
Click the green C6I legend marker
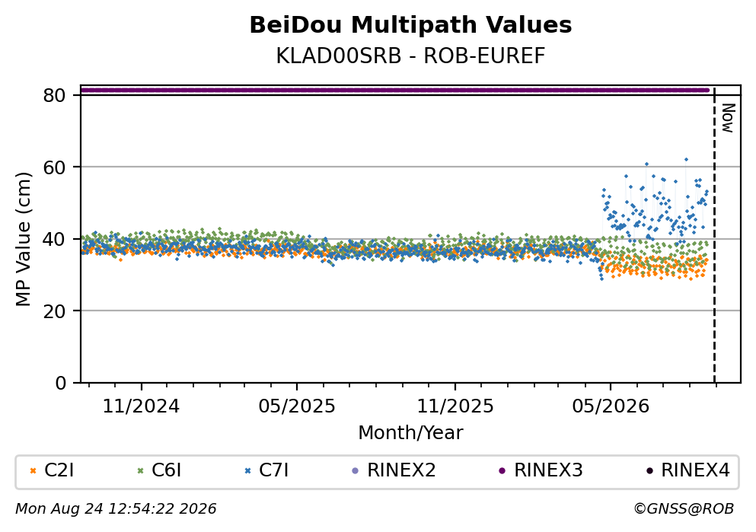coord(141,471)
